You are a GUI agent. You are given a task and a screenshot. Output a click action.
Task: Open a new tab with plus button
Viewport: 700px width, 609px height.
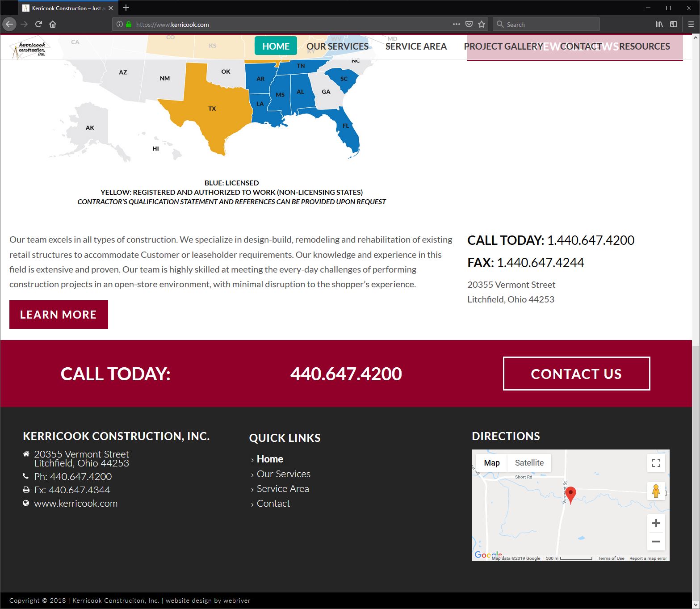click(126, 8)
